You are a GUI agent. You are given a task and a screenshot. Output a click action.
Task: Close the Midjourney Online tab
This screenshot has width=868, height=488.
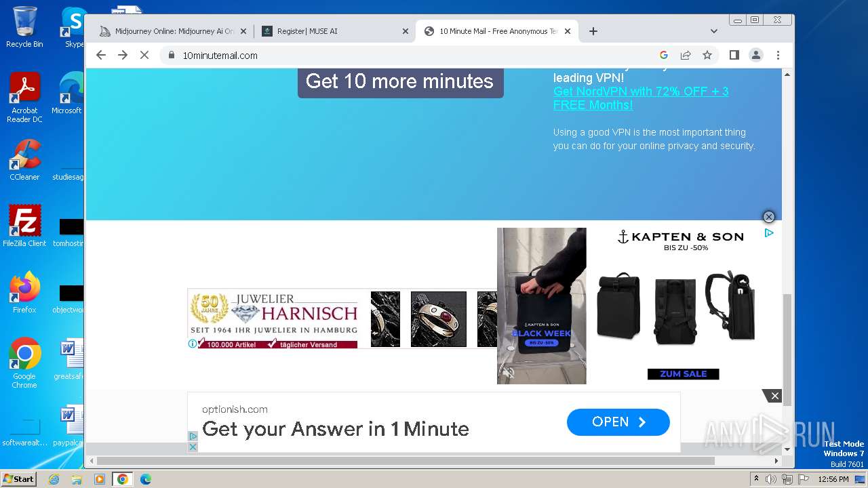pyautogui.click(x=243, y=31)
